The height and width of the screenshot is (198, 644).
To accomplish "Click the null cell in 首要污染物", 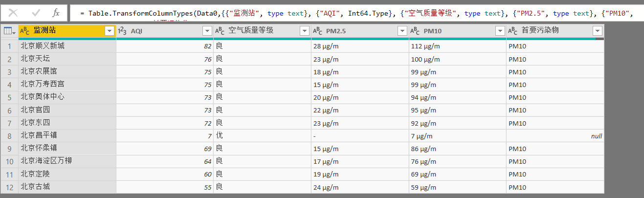I will pos(555,136).
